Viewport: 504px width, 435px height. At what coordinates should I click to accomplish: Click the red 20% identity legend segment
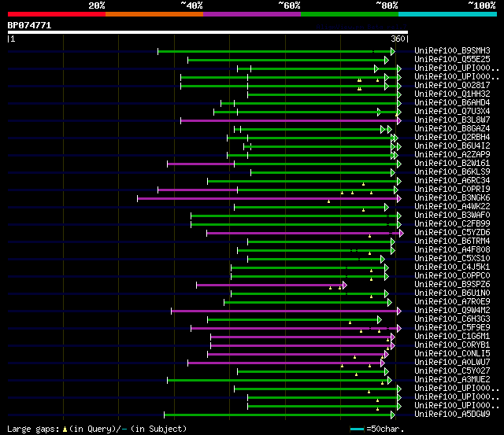pos(57,14)
